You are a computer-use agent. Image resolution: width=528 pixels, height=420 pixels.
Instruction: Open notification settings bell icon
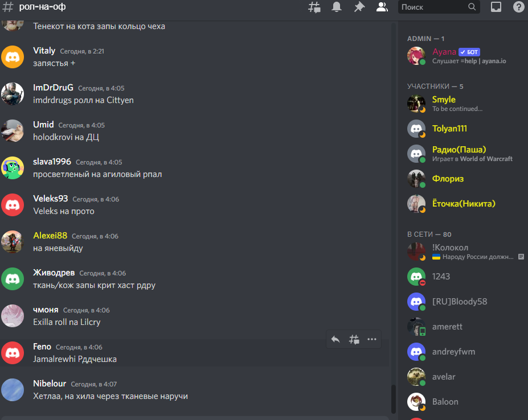(x=337, y=7)
